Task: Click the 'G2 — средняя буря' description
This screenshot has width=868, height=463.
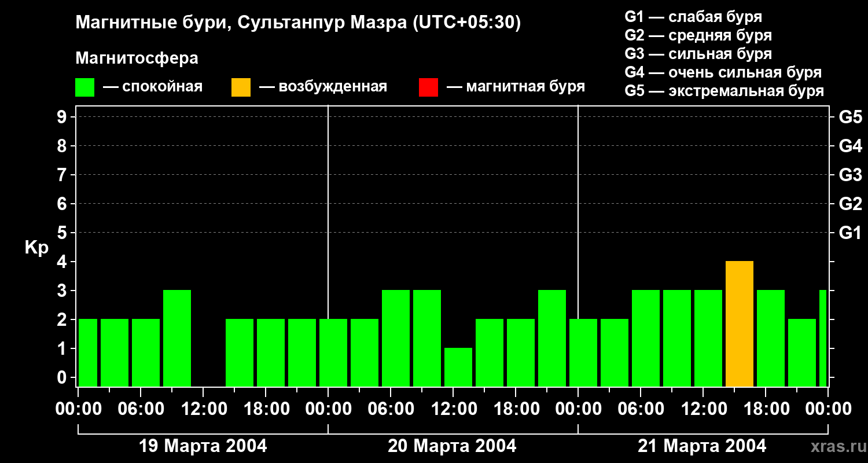Action: coord(698,35)
